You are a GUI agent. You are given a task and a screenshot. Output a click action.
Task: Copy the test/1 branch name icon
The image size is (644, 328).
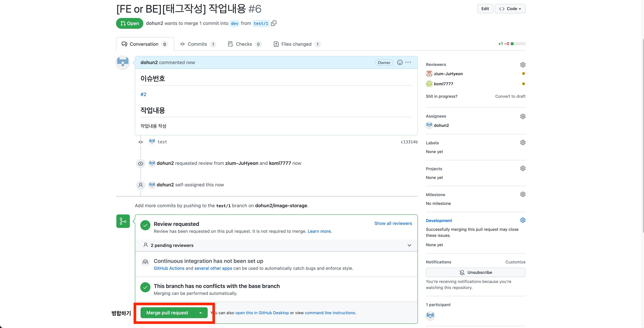point(274,23)
